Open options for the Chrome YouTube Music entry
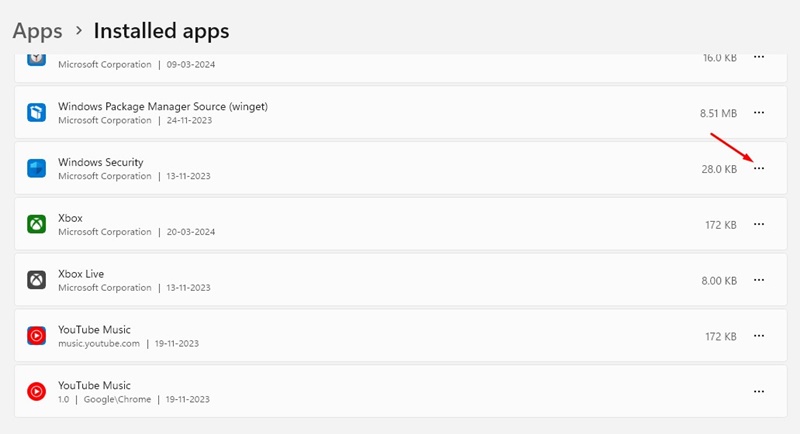Viewport: 800px width, 434px height. pos(759,392)
